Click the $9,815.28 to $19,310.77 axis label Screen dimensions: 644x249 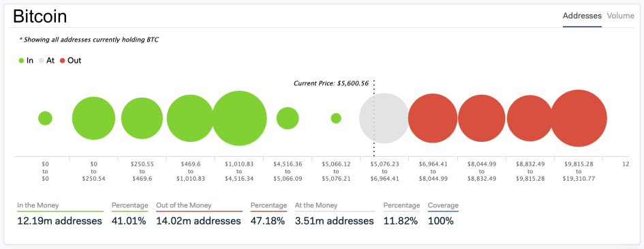579,171
